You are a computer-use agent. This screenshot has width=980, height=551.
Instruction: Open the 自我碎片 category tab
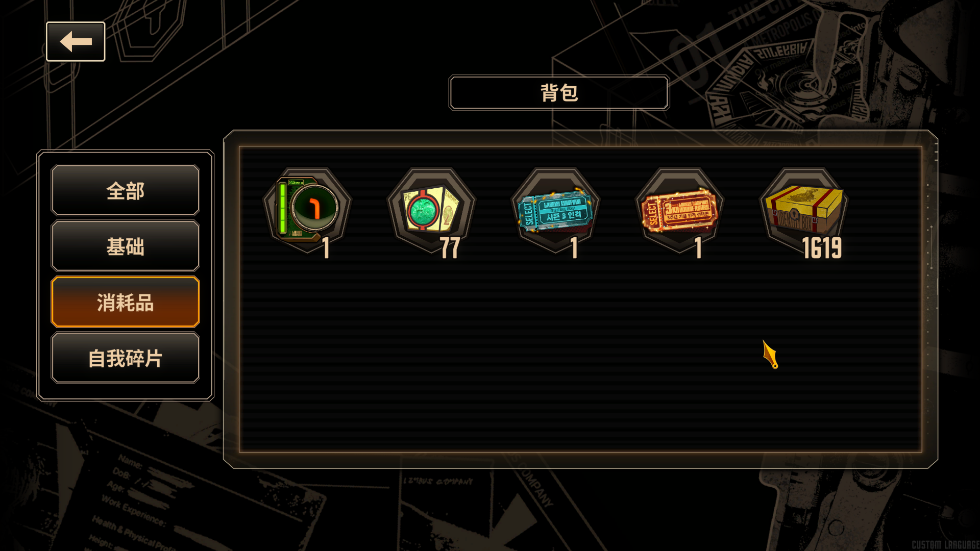[125, 358]
